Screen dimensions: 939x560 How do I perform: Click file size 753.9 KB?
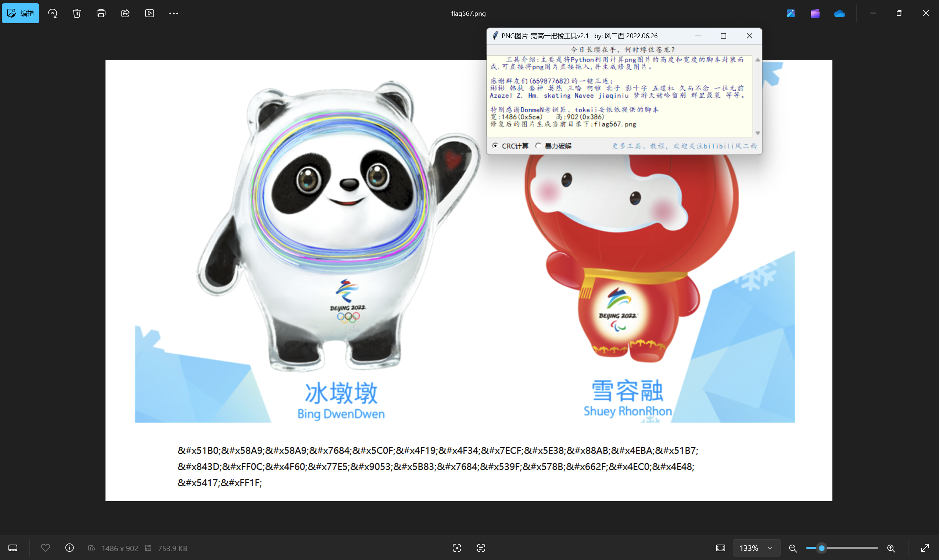coord(172,548)
